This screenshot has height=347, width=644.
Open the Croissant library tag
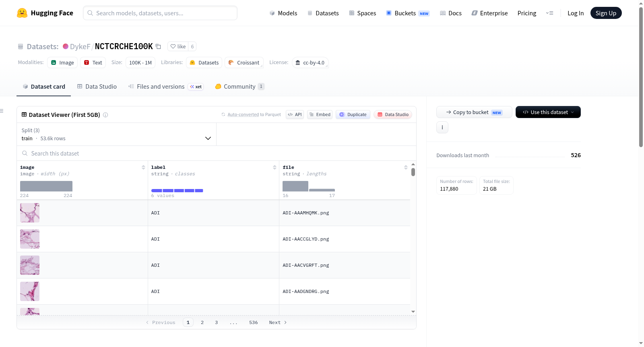click(x=244, y=62)
